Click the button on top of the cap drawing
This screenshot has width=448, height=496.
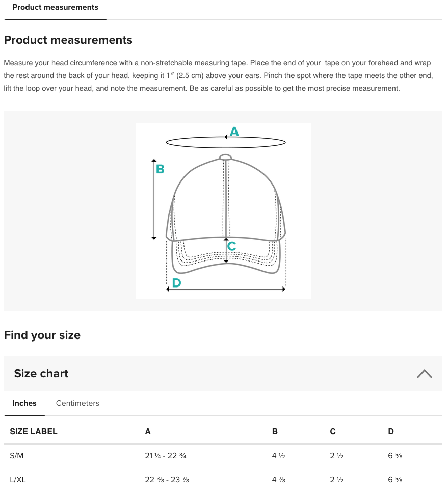tap(225, 157)
